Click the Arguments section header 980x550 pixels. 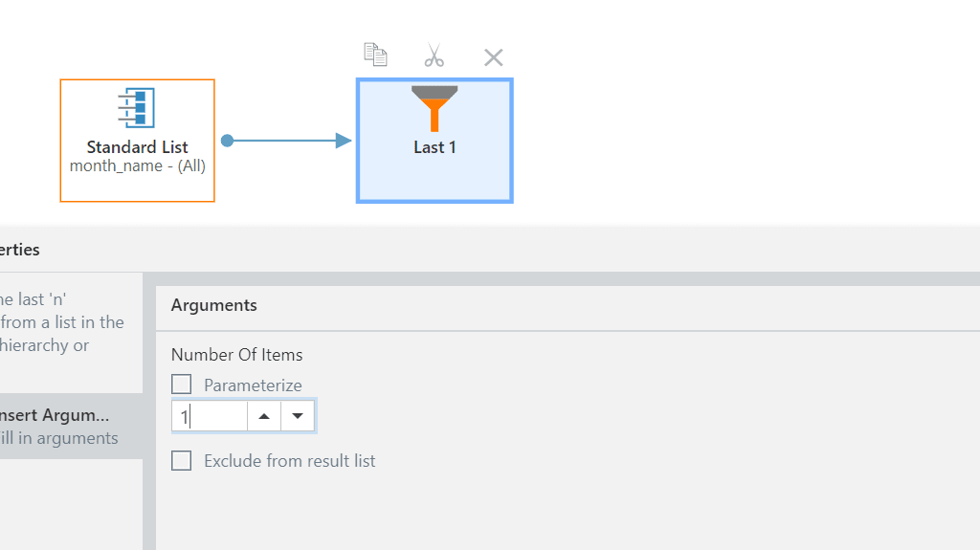pos(214,305)
